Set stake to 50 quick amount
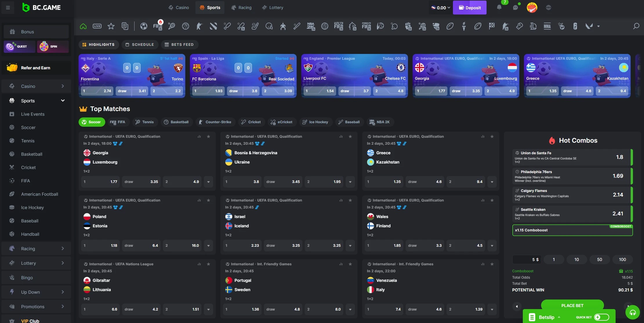 pyautogui.click(x=599, y=260)
